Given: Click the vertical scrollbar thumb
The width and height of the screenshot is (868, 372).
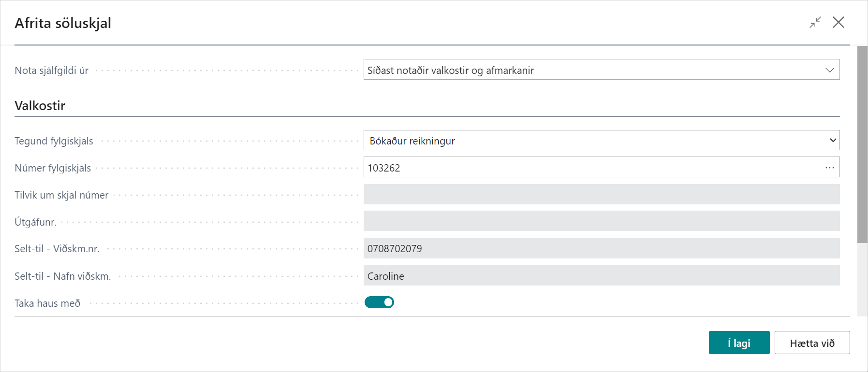Looking at the screenshot, I should click(x=862, y=145).
